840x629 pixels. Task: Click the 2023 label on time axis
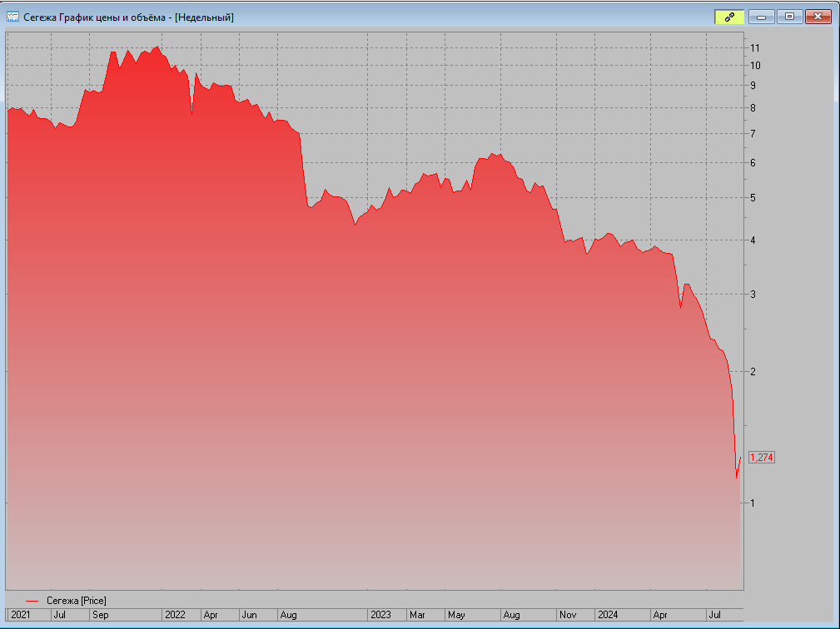[x=381, y=615]
